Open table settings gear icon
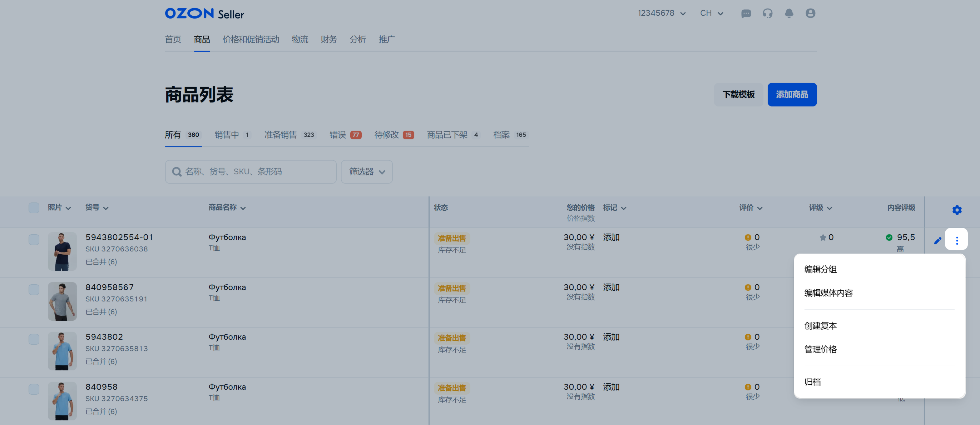 [x=956, y=210]
